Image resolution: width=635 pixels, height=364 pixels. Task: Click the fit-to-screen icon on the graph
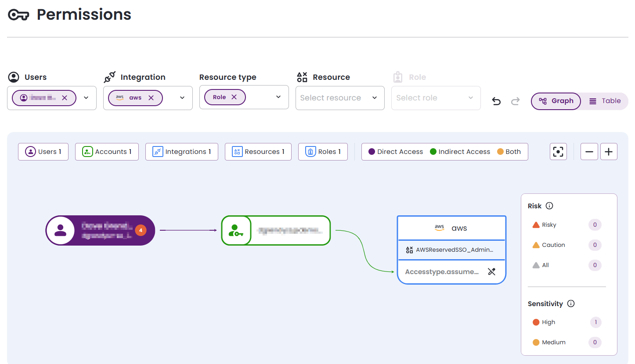click(558, 151)
